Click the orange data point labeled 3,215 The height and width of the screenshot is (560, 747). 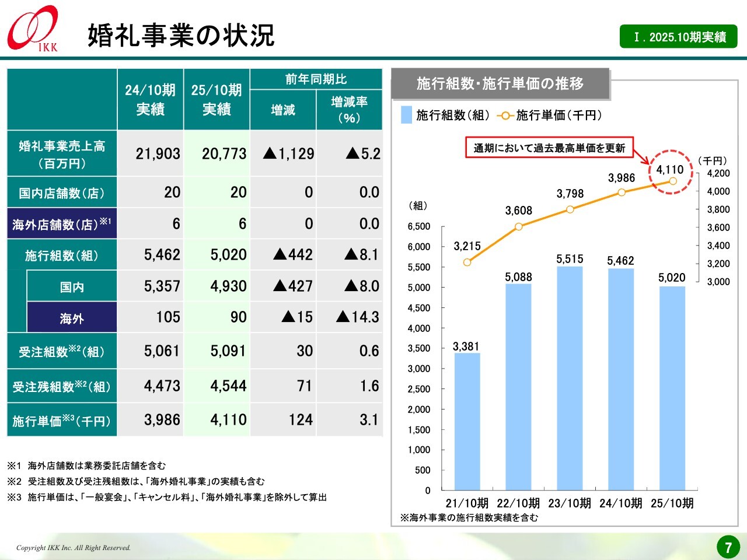click(x=467, y=262)
